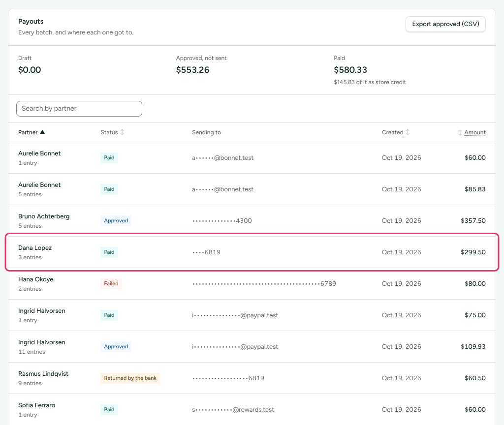Click the $145.83 store credit note
The height and width of the screenshot is (425, 504).
click(x=370, y=82)
